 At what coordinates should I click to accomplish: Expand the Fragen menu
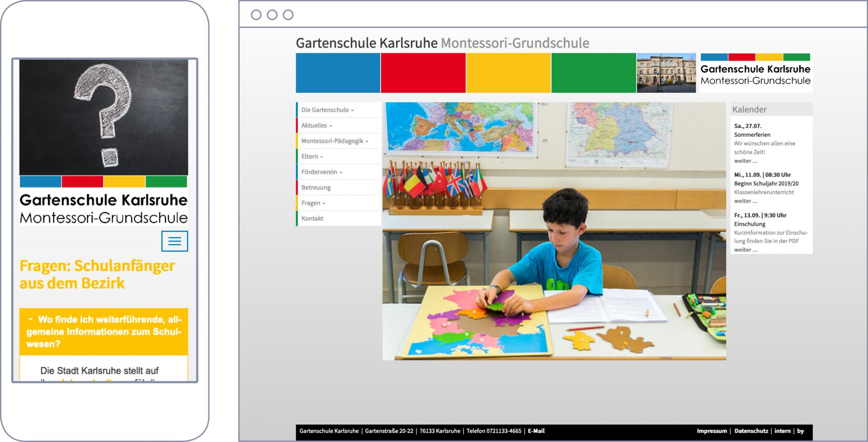tap(339, 203)
